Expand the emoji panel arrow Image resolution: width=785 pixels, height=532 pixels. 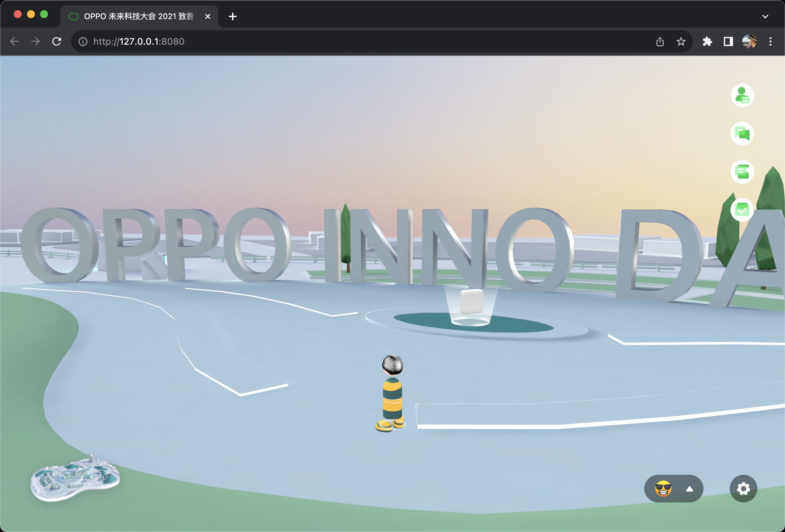coord(689,488)
